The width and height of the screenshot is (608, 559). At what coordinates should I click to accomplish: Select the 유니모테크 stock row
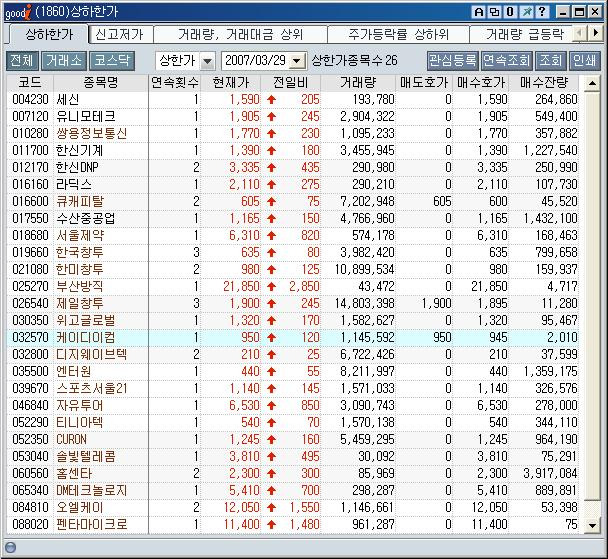pyautogui.click(x=293, y=116)
